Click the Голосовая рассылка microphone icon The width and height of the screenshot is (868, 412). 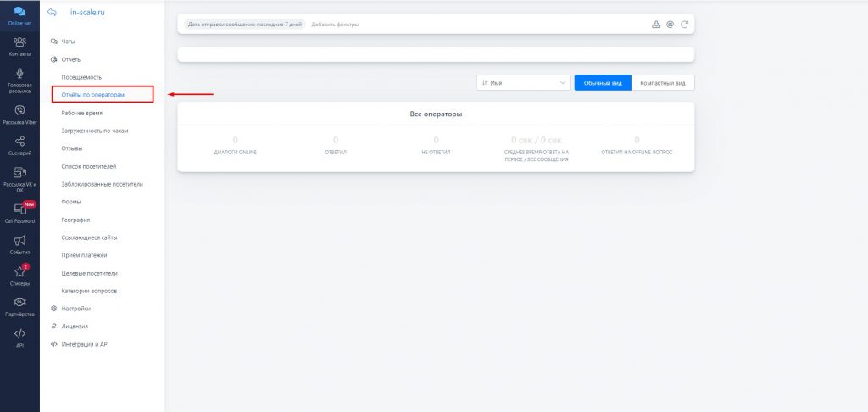point(19,75)
